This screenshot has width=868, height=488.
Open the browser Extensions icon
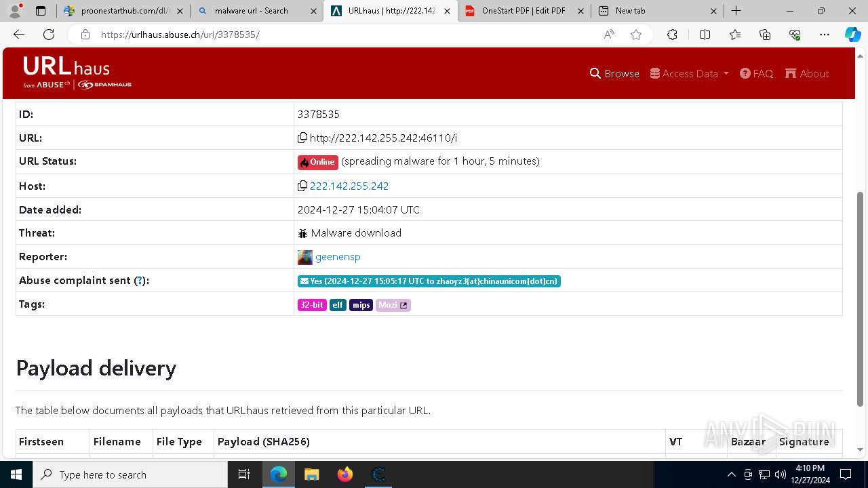click(x=672, y=35)
